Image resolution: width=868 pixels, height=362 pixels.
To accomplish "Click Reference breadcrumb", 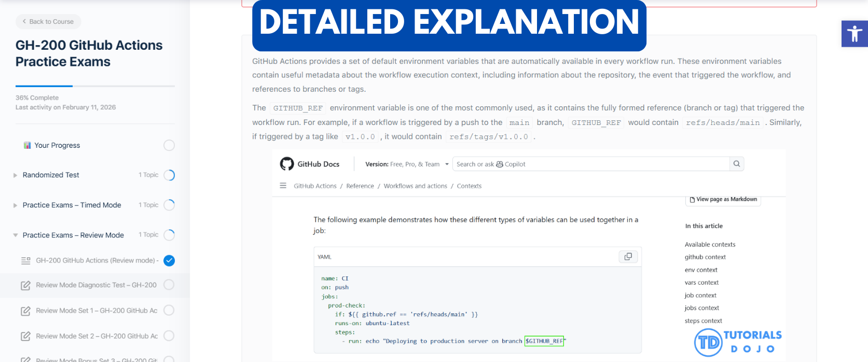I will [x=360, y=186].
